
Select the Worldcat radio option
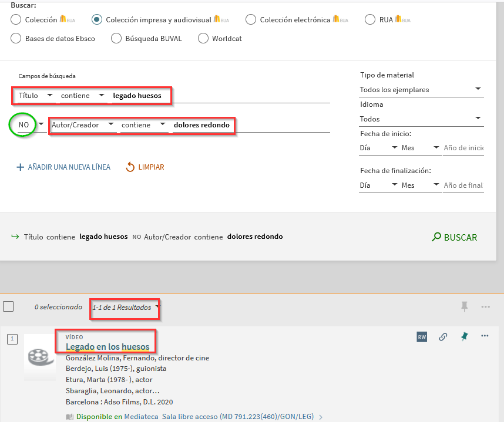203,39
